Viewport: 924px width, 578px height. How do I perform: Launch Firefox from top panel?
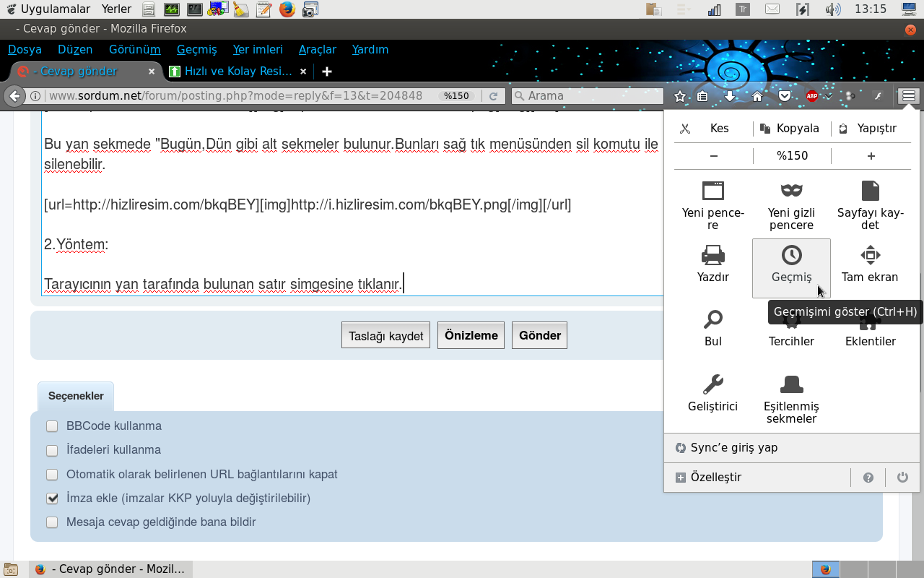pos(287,9)
